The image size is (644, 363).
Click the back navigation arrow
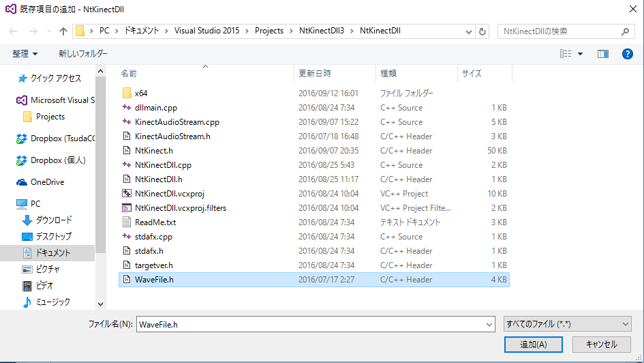(x=14, y=31)
